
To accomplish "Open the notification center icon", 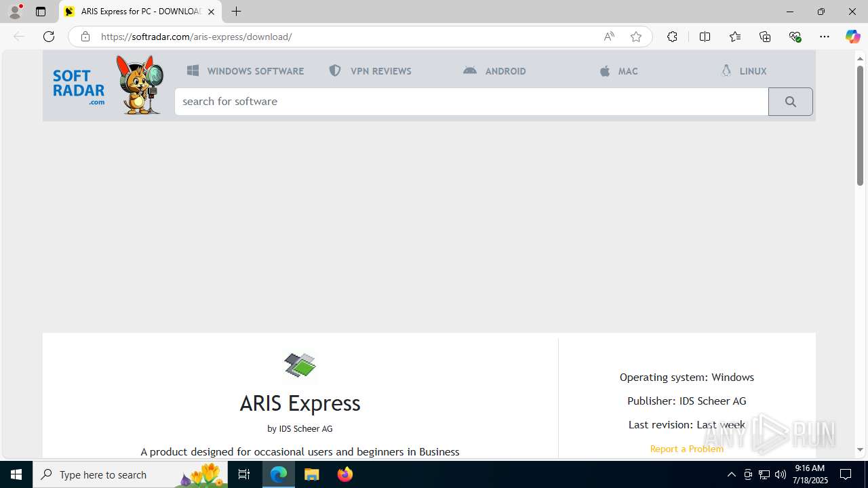I will click(846, 474).
